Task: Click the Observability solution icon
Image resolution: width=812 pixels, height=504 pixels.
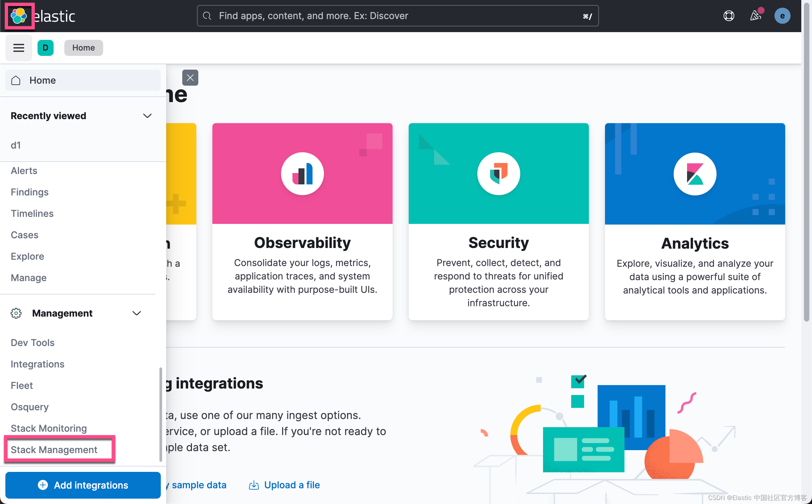Action: [302, 172]
